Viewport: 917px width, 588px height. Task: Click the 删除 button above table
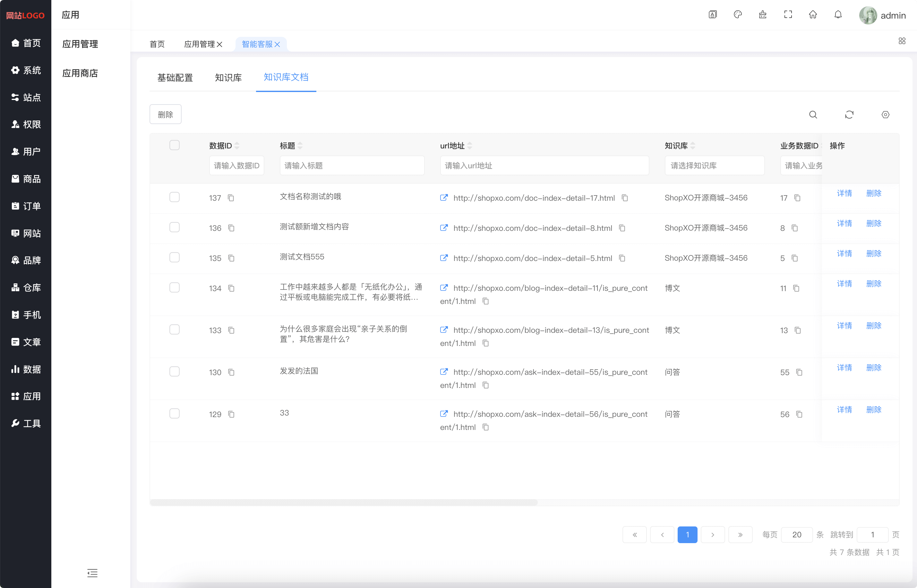165,114
